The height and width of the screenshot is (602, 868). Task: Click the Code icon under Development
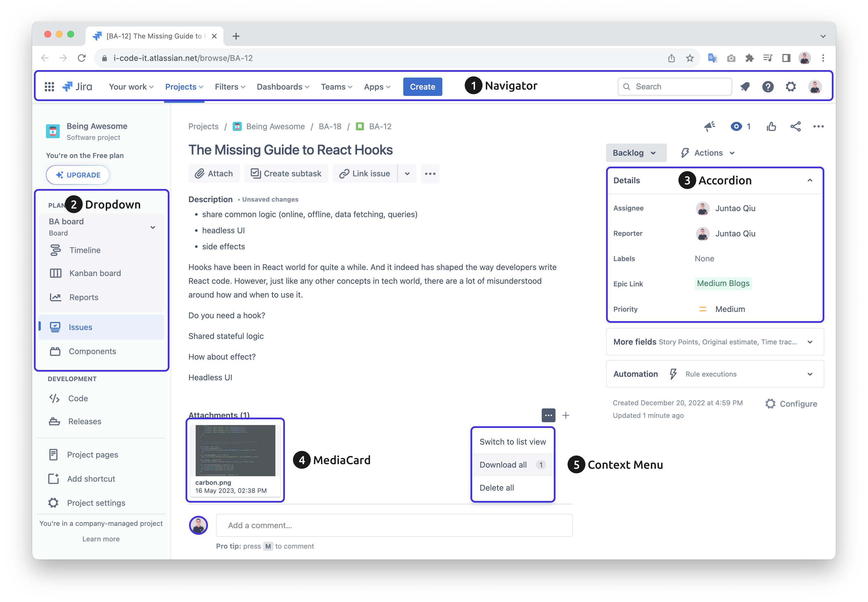[x=55, y=398]
